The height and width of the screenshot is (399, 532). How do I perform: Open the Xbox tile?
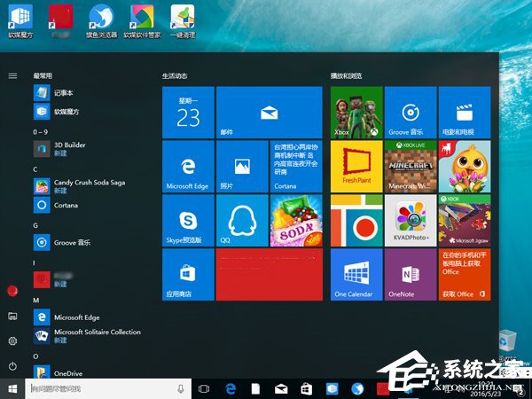[x=356, y=113]
